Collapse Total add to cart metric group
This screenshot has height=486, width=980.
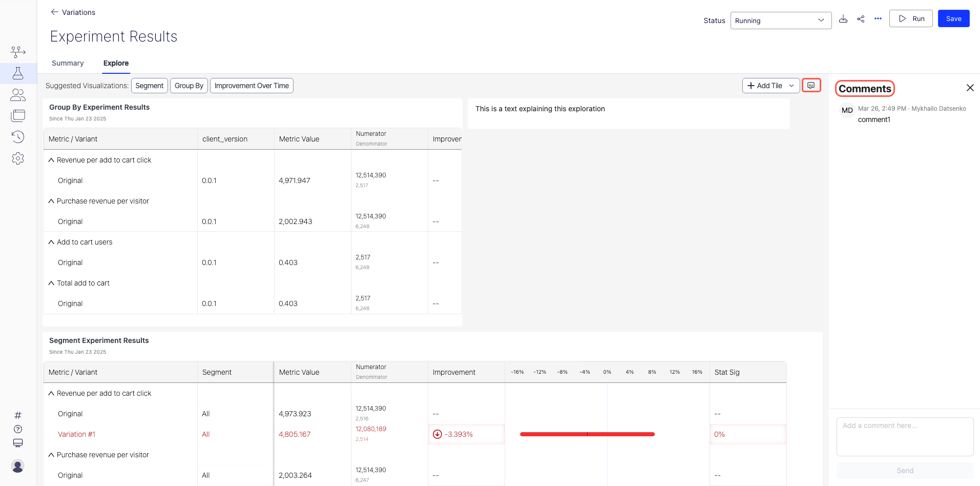coord(51,283)
